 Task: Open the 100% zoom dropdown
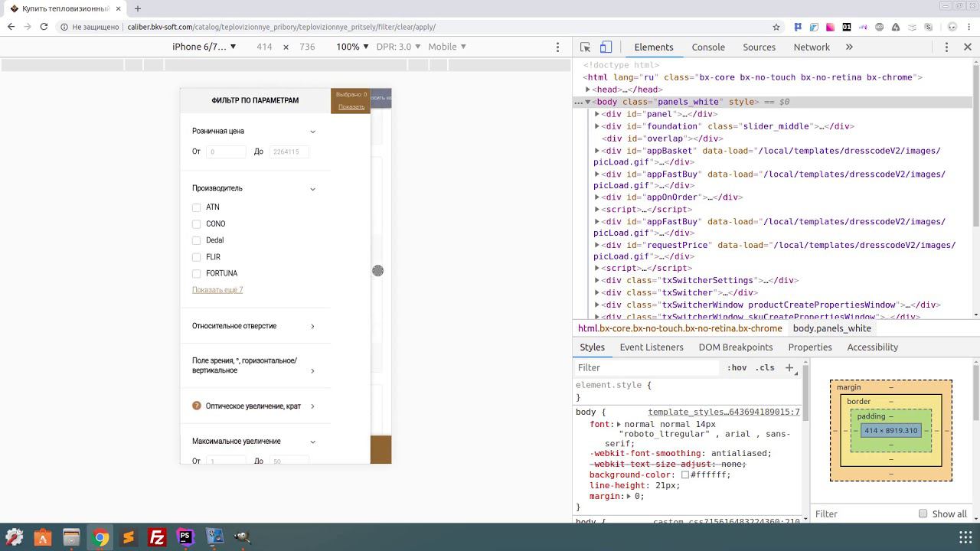[352, 47]
